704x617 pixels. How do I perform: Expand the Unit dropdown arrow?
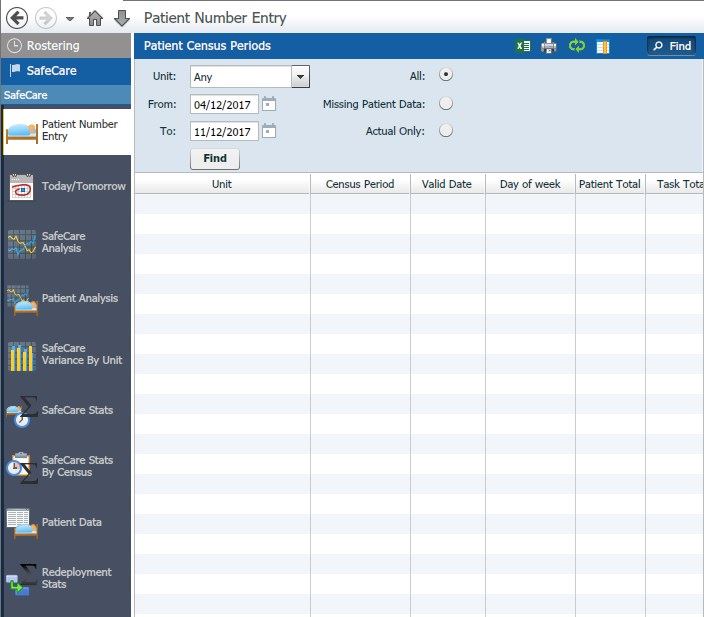coord(300,77)
